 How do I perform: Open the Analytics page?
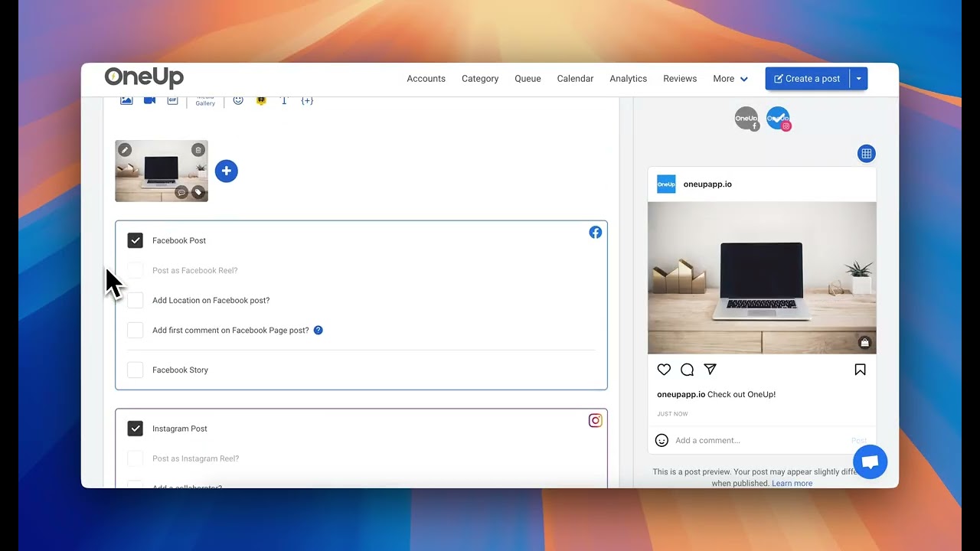[x=628, y=79]
